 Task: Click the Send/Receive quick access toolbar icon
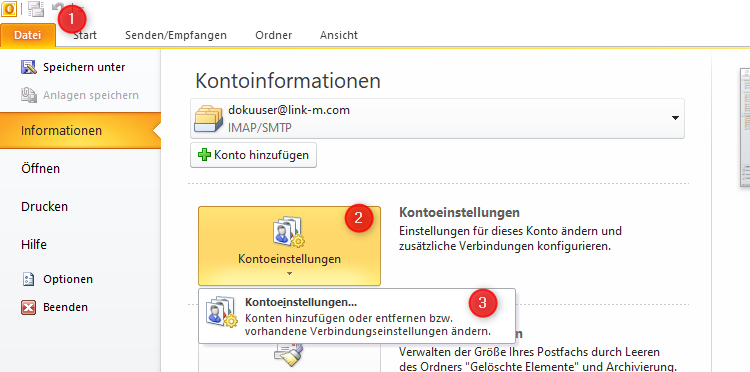(35, 8)
